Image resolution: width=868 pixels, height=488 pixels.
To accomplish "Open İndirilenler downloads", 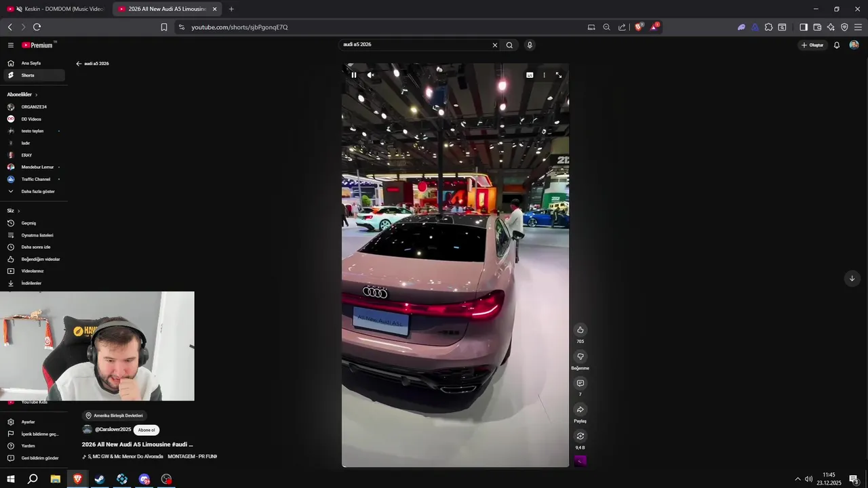I will click(x=33, y=283).
